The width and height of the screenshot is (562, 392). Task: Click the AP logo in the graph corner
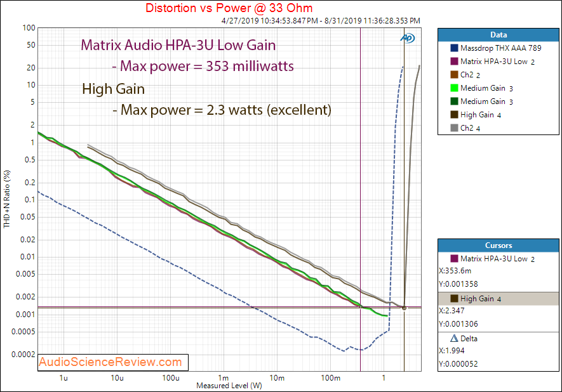click(408, 37)
